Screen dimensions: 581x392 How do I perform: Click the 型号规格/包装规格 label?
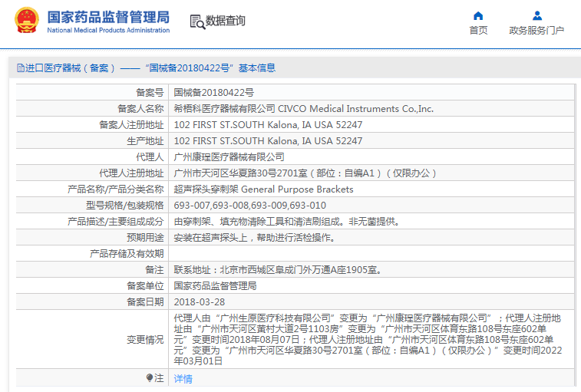(x=124, y=206)
